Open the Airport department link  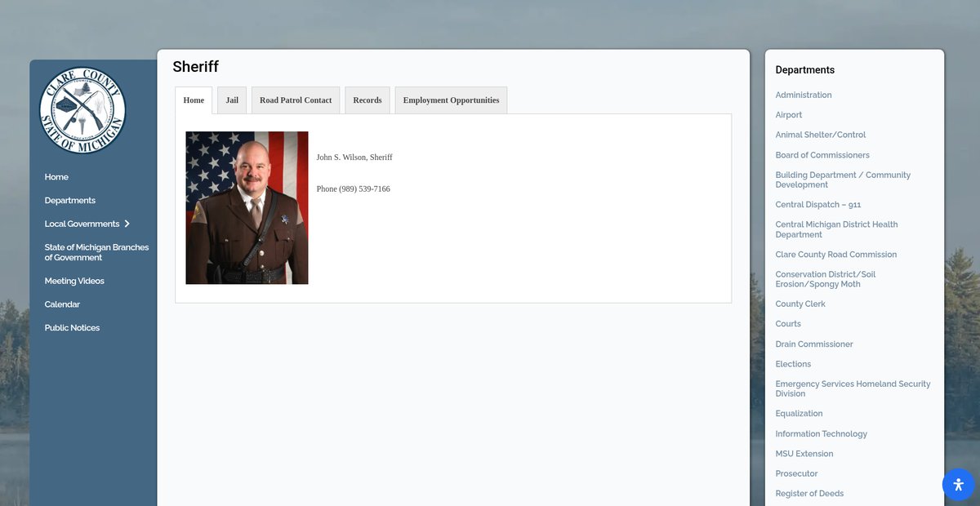(x=789, y=115)
